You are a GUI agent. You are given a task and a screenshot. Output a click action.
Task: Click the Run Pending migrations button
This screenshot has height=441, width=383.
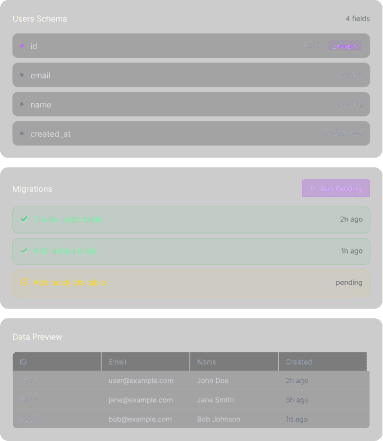[336, 188]
